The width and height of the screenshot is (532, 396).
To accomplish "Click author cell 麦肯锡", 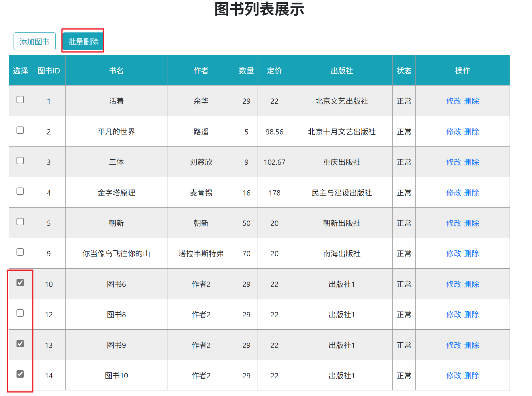I will [201, 193].
